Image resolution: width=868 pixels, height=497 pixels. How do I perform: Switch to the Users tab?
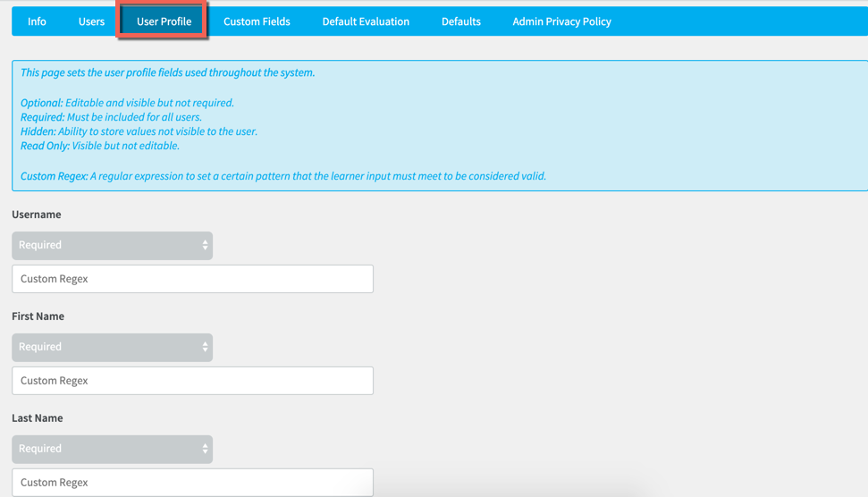(91, 21)
